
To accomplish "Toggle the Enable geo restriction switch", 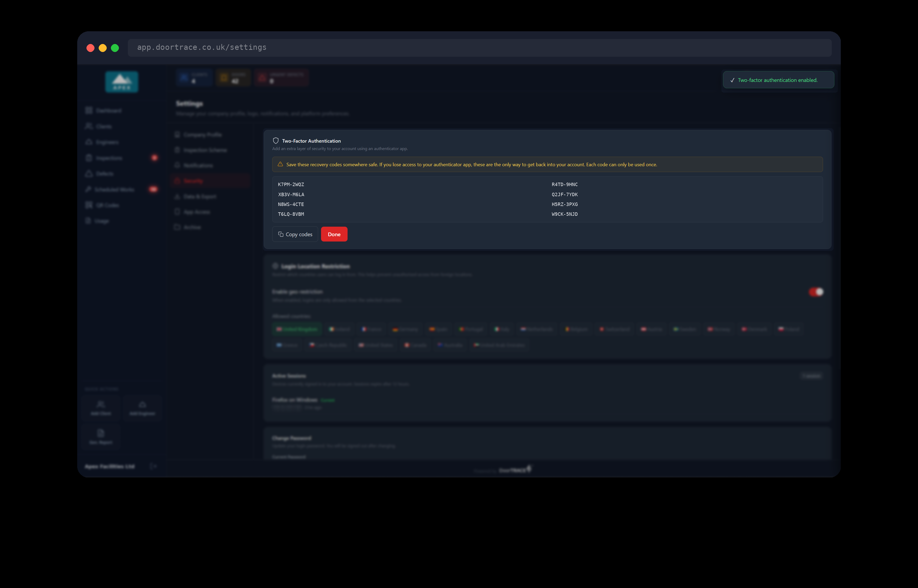I will pos(816,292).
